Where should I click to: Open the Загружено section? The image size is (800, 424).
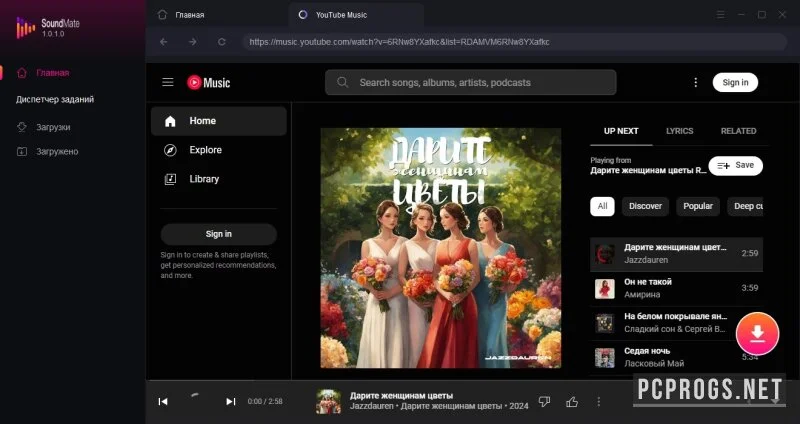click(x=47, y=152)
